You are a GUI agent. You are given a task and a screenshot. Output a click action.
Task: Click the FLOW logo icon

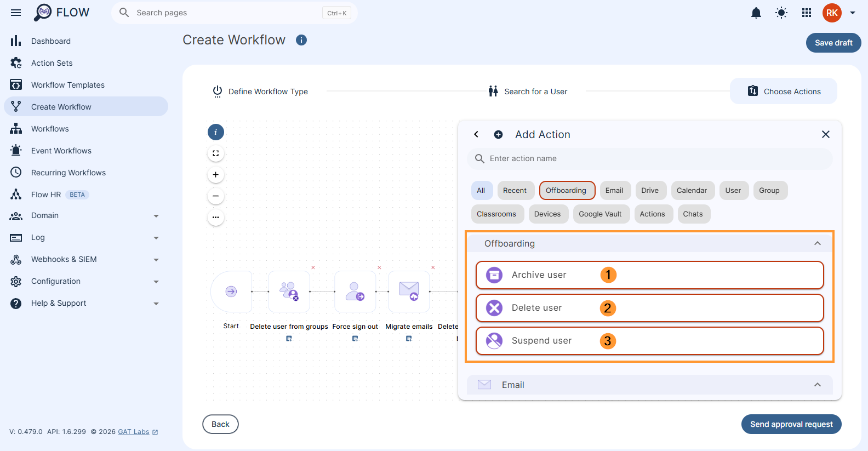43,12
